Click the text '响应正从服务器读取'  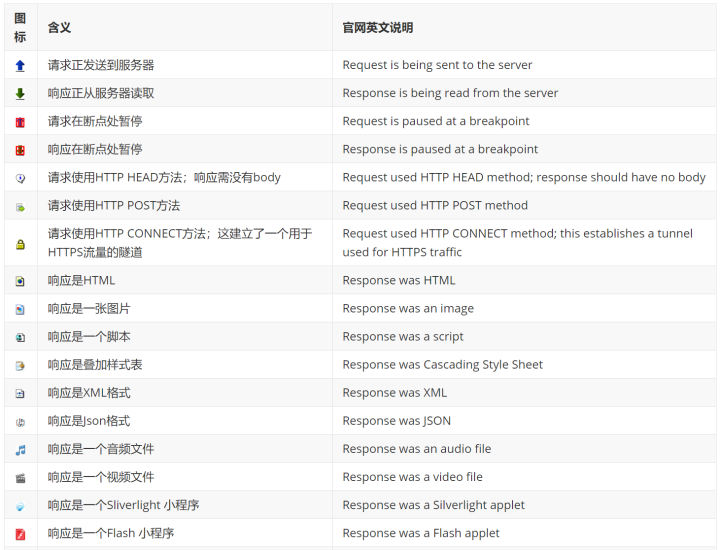click(101, 93)
